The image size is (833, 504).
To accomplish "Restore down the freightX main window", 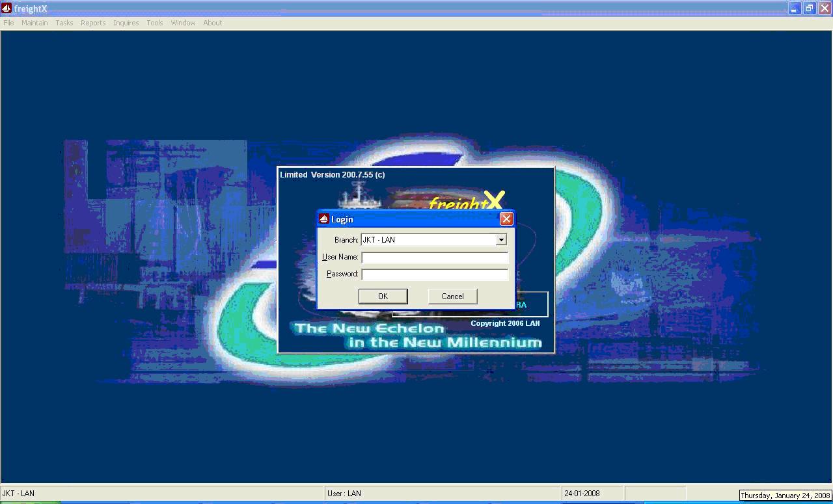I will click(810, 8).
